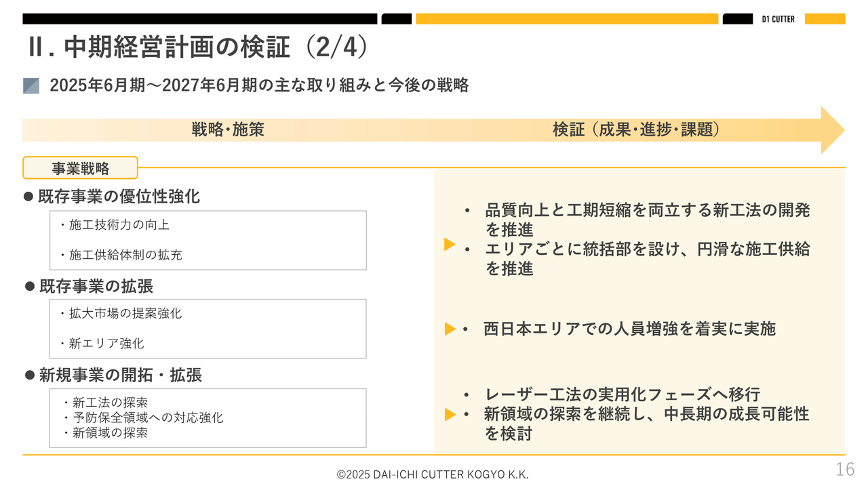
Task: Click the bullet before 既存事業の拡張
Action: [29, 286]
